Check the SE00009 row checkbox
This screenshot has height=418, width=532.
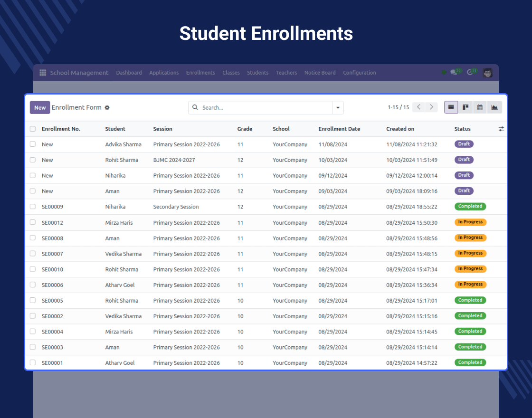[32, 207]
